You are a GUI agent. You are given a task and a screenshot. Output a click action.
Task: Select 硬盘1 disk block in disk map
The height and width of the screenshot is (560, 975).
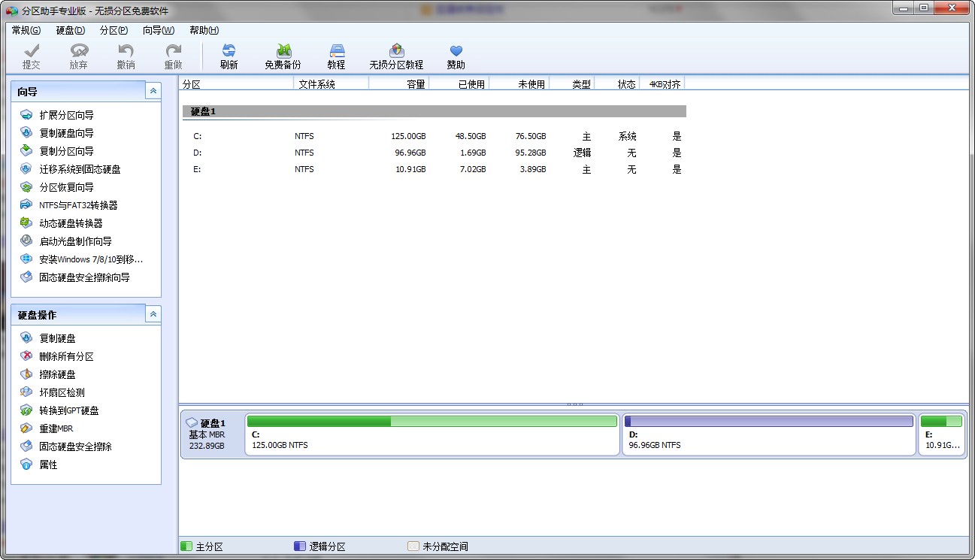tap(213, 434)
